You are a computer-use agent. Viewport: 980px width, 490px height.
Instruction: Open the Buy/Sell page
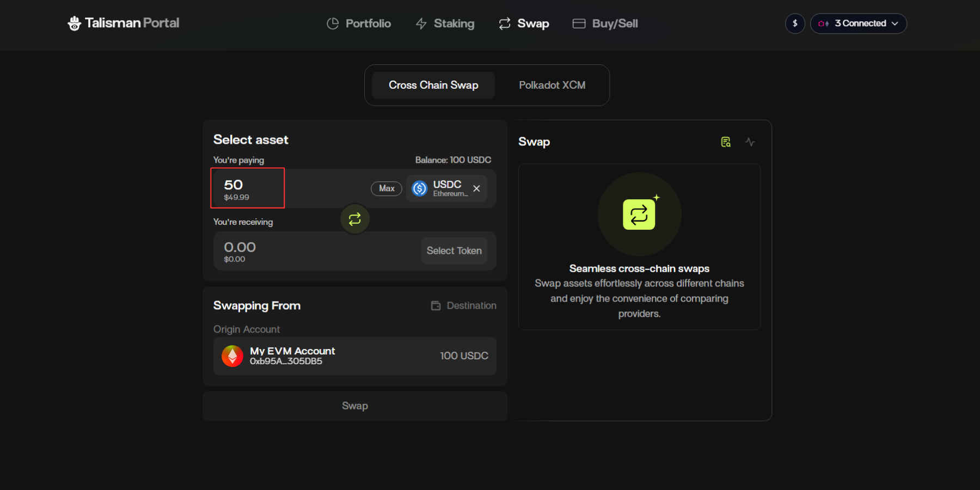pyautogui.click(x=605, y=23)
